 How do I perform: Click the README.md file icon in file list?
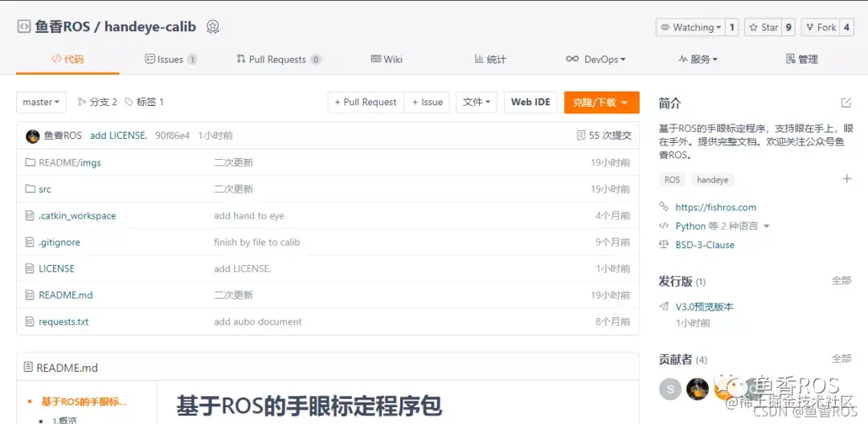pyautogui.click(x=30, y=296)
